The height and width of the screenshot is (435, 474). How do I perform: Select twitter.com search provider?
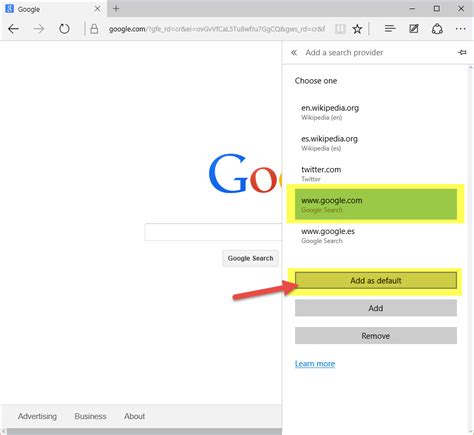click(376, 174)
